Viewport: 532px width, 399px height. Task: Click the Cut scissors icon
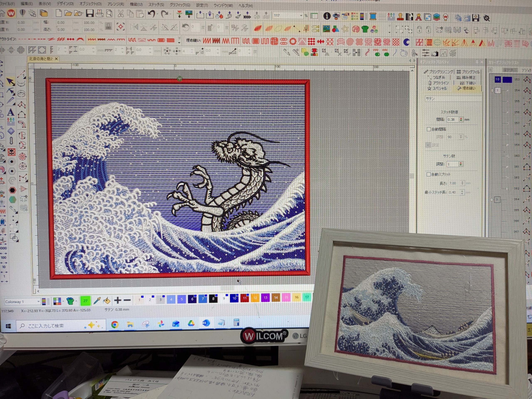pos(121,14)
